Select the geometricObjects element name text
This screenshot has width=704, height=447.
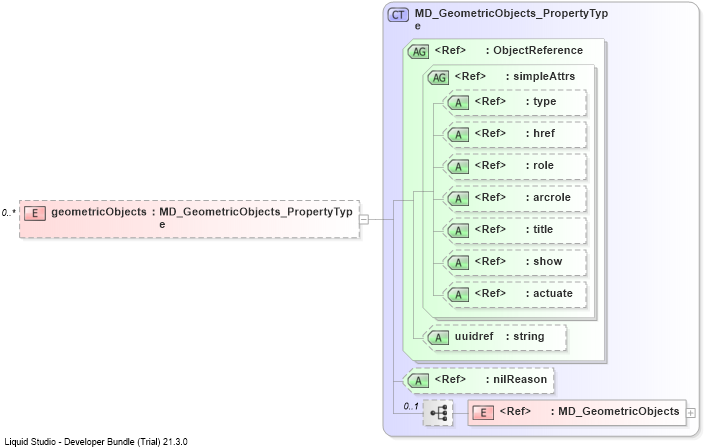[x=99, y=212]
